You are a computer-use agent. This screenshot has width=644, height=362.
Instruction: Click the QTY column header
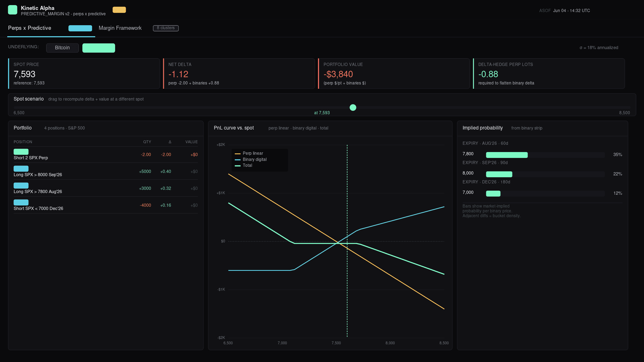pyautogui.click(x=147, y=142)
